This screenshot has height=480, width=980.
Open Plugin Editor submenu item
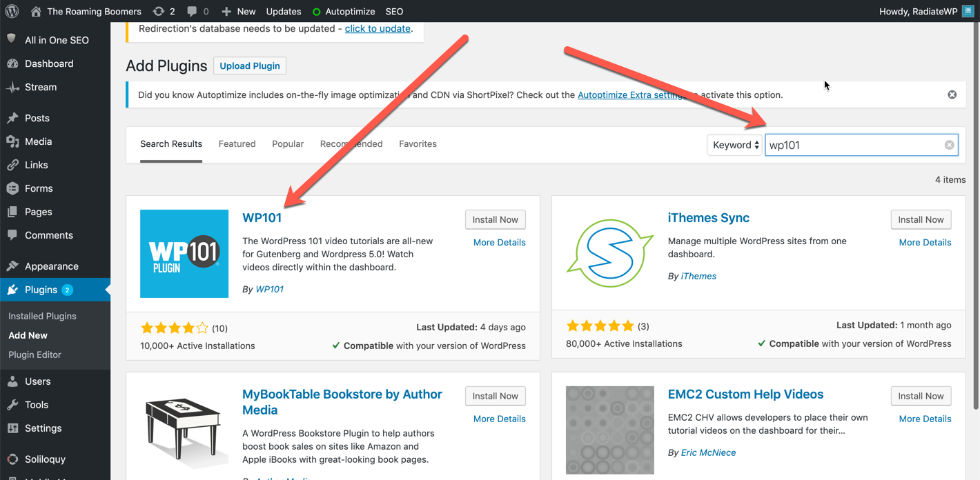(x=35, y=354)
